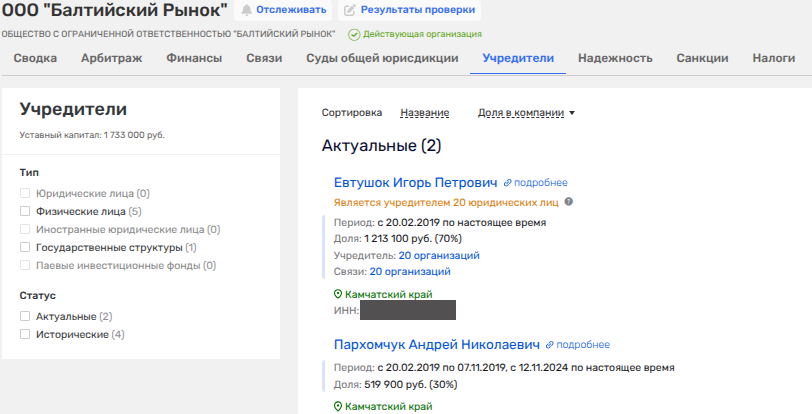Sort by Доля в компании
Image resolution: width=812 pixels, height=414 pixels.
[x=520, y=112]
